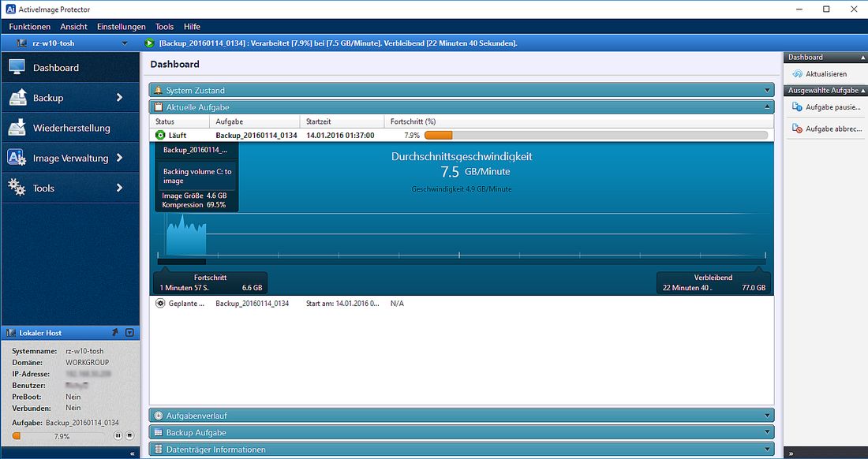Click the Aufgabe pausieren icon in right panel
Viewport: 868px width, 459px height.
point(797,106)
